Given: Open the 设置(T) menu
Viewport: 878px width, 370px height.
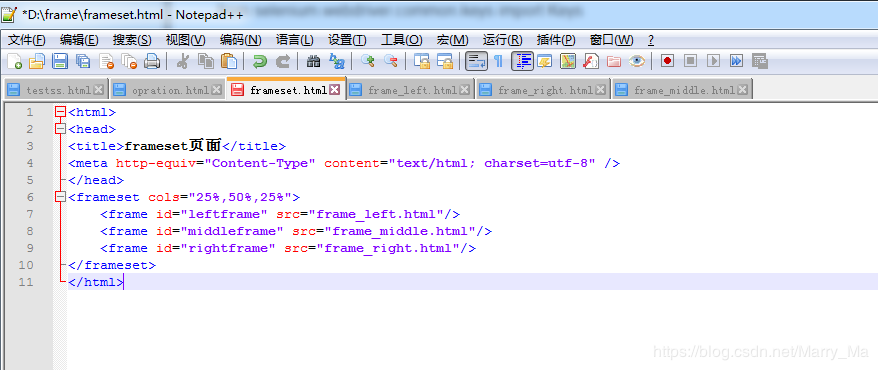Looking at the screenshot, I should click(x=347, y=40).
